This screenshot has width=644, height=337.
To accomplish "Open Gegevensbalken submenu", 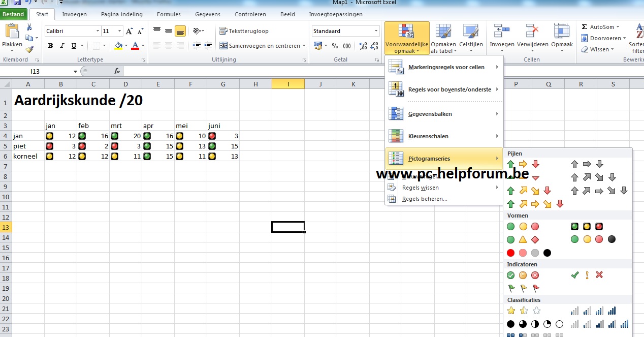I will click(444, 114).
